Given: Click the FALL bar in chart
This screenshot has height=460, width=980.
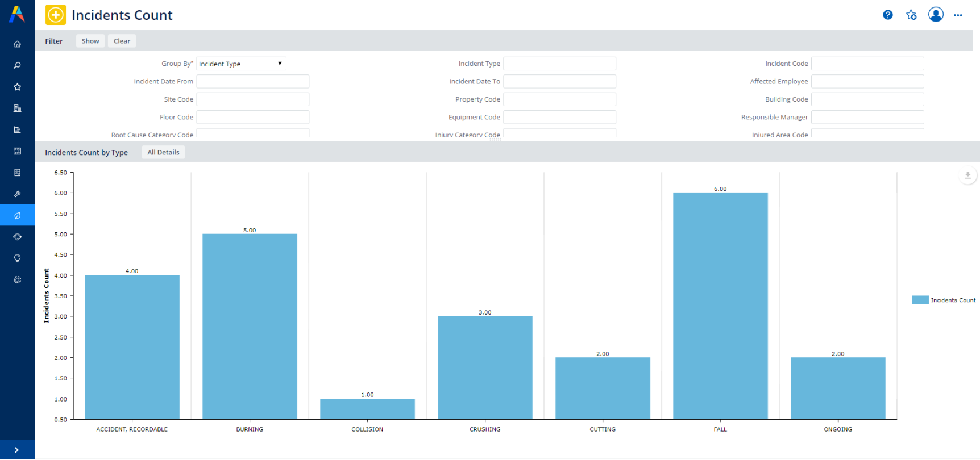Looking at the screenshot, I should click(x=720, y=306).
